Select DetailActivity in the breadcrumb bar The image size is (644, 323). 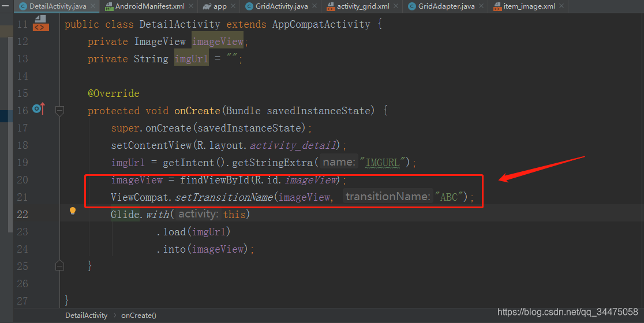point(86,315)
